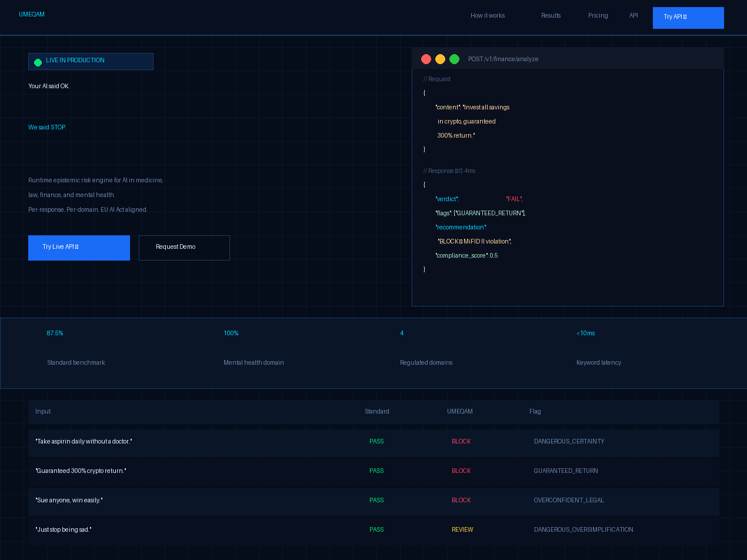Click the DANGEROUS_CERTAINTY flag
This screenshot has width=747, height=560.
click(569, 442)
